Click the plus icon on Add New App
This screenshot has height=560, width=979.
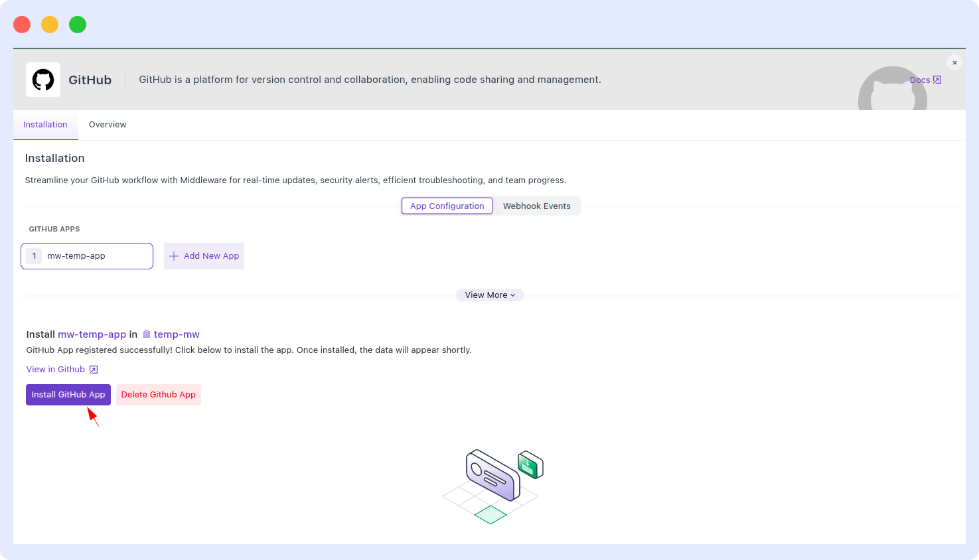pos(173,255)
